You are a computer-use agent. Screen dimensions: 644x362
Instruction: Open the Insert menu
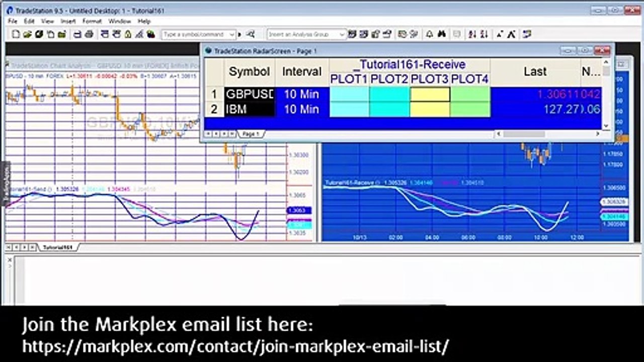tap(68, 21)
